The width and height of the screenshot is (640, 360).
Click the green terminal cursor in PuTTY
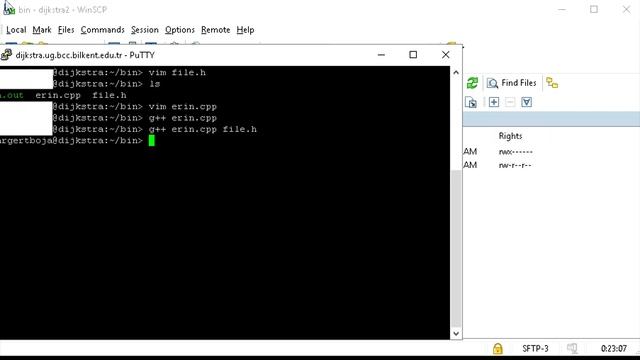(151, 140)
